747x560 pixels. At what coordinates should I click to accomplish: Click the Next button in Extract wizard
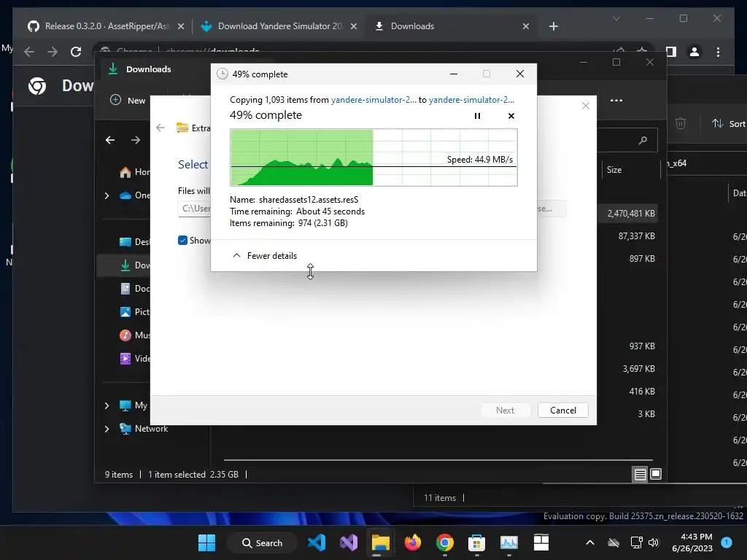point(505,410)
